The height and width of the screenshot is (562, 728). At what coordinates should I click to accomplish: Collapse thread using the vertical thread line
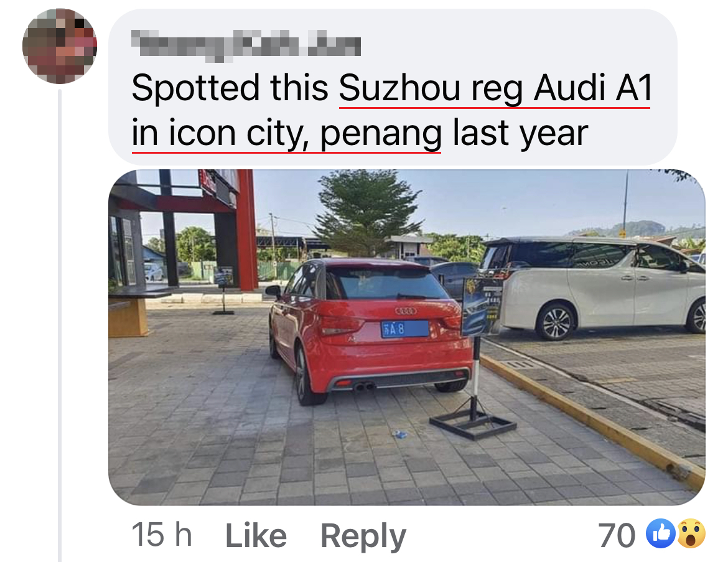coord(60,325)
